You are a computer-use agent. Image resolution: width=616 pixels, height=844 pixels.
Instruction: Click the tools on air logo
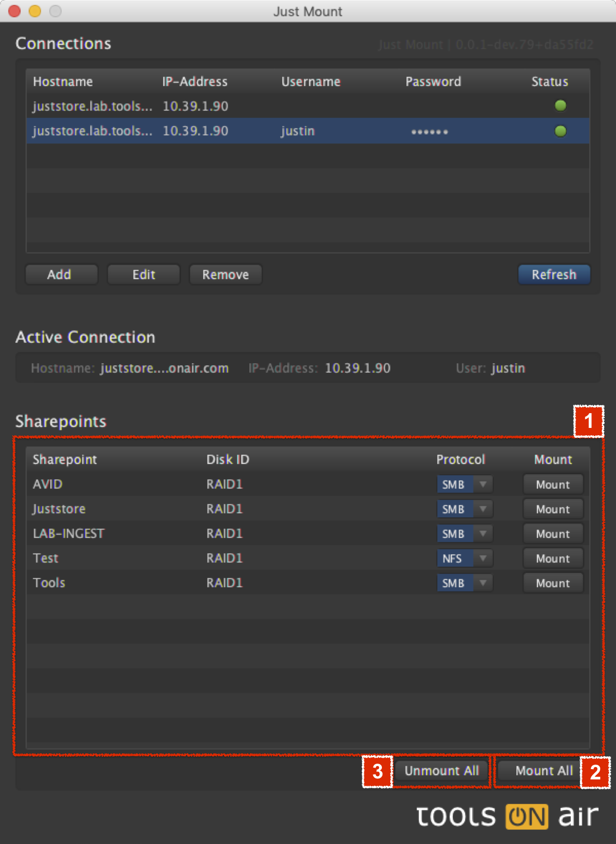(x=508, y=816)
